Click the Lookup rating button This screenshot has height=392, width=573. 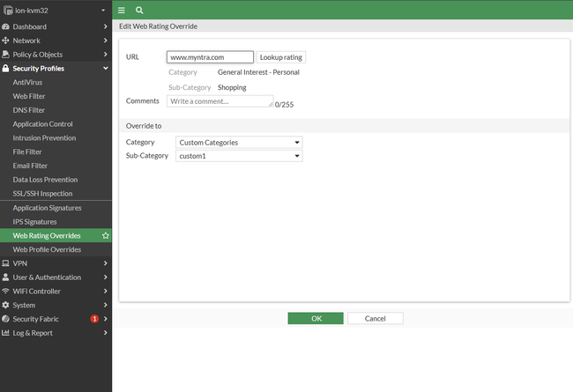(x=281, y=57)
